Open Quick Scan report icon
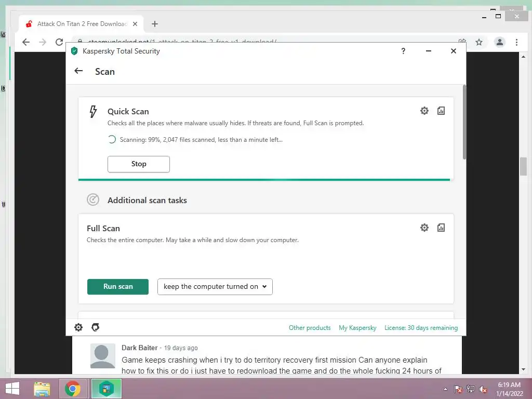This screenshot has width=532, height=399. [441, 111]
